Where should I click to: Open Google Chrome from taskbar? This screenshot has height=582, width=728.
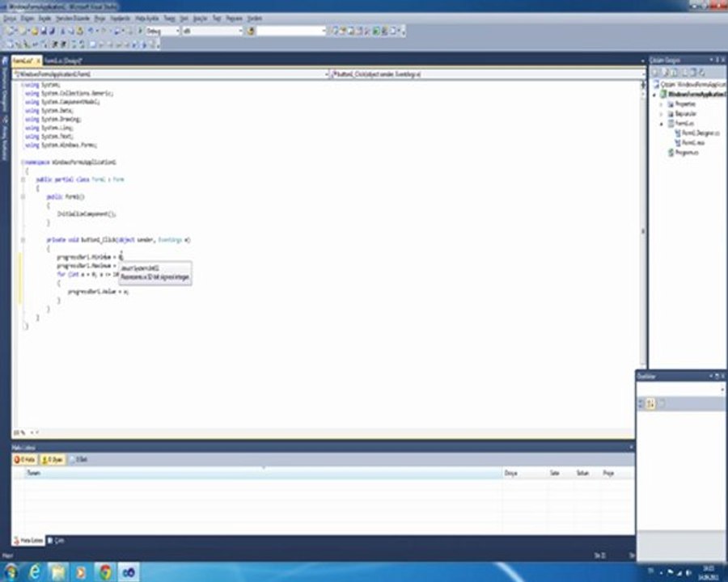click(x=105, y=572)
